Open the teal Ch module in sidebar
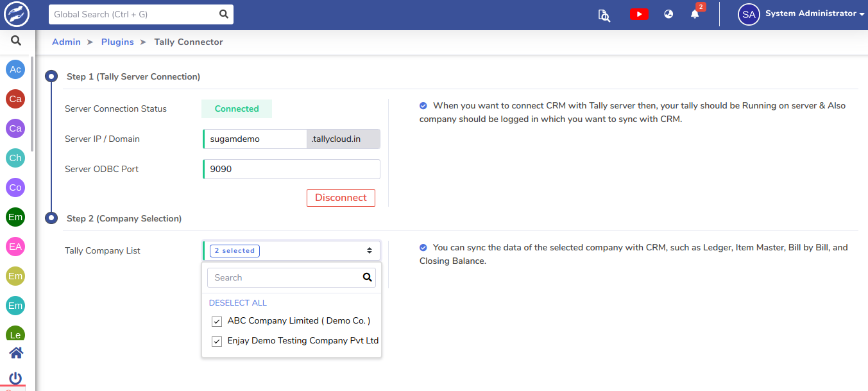This screenshot has height=391, width=868. tap(15, 158)
